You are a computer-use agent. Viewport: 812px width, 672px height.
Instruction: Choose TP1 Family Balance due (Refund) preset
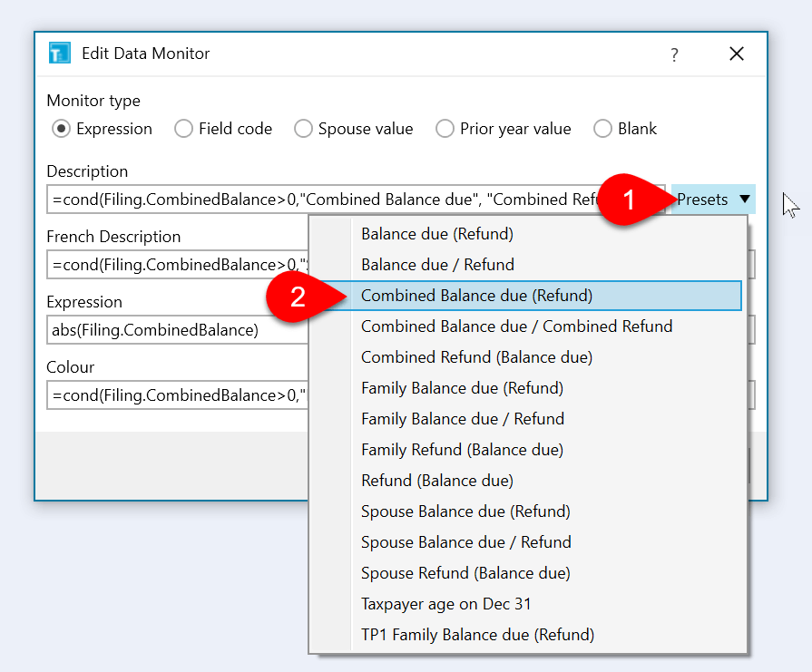tap(528, 635)
